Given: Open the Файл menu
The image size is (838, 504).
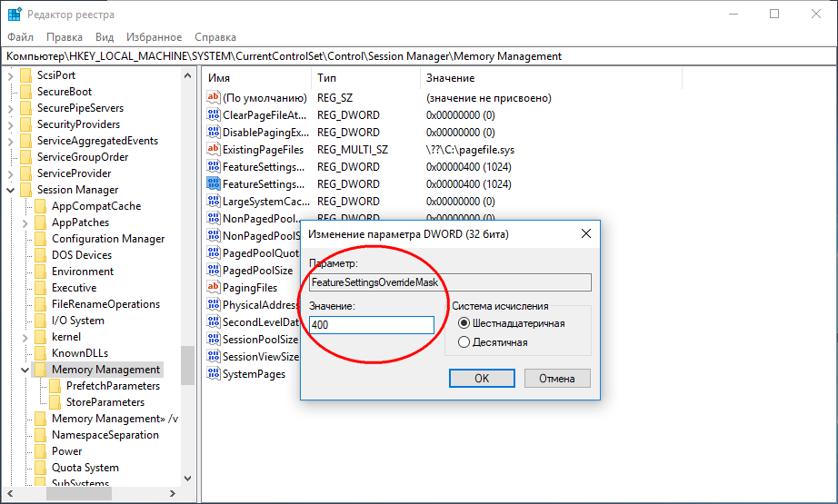Looking at the screenshot, I should pyautogui.click(x=20, y=37).
